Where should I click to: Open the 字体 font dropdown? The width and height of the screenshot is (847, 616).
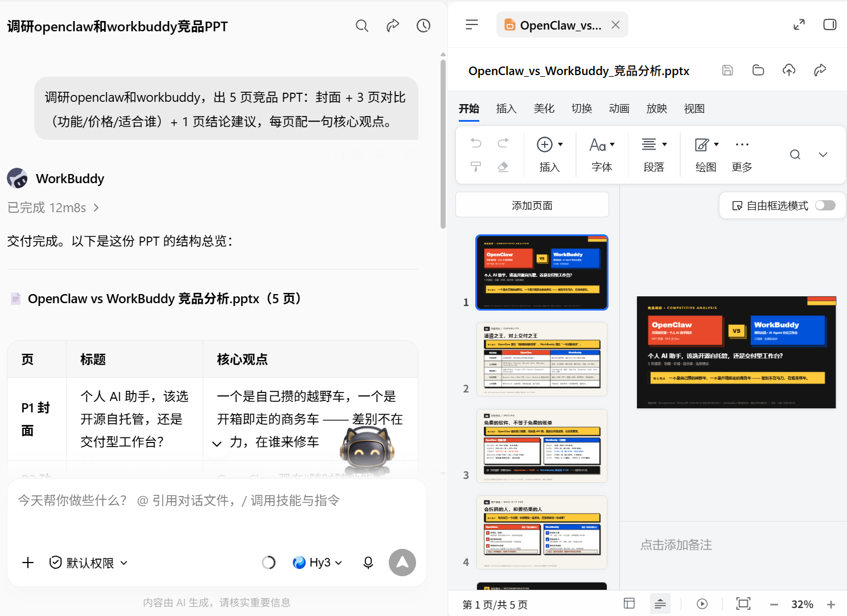(602, 155)
